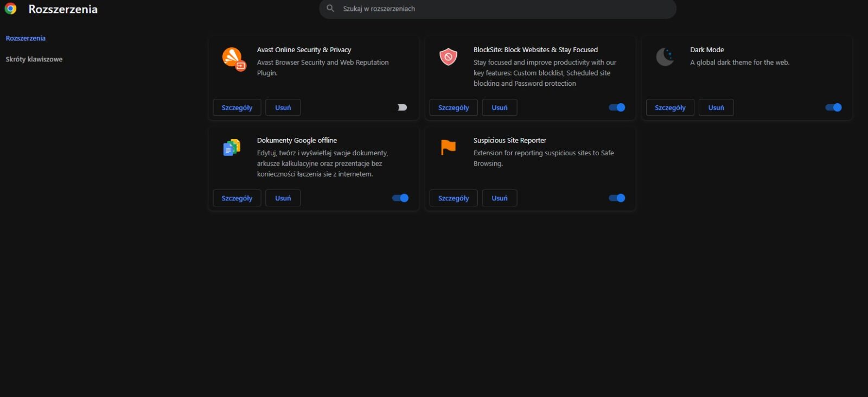868x397 pixels.
Task: Click the Chrome logo icon
Action: pos(10,9)
